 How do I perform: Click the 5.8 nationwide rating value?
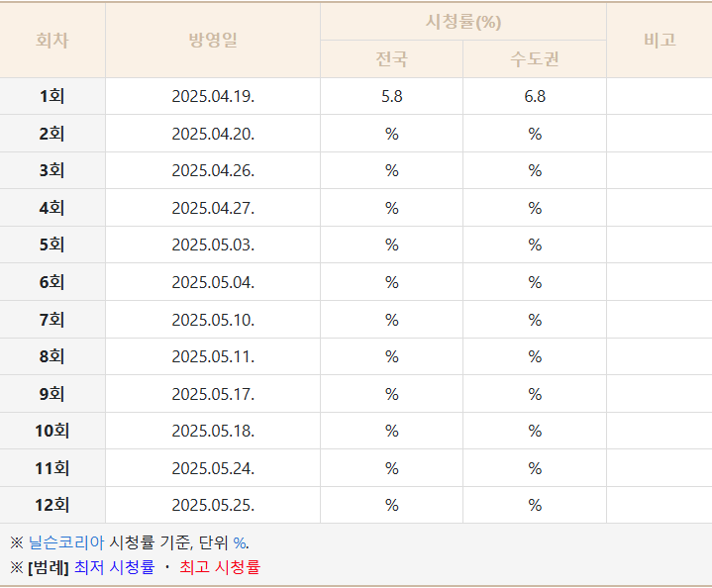click(x=392, y=96)
